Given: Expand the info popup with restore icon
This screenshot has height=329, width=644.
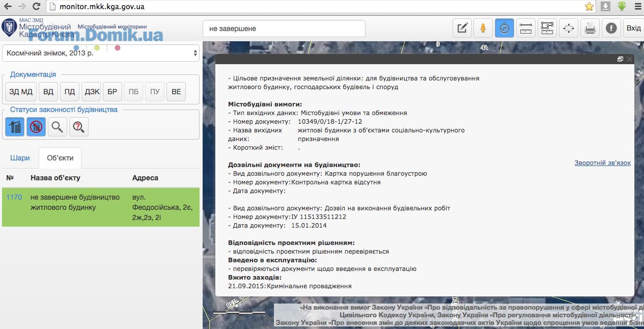Looking at the screenshot, I should point(620,59).
